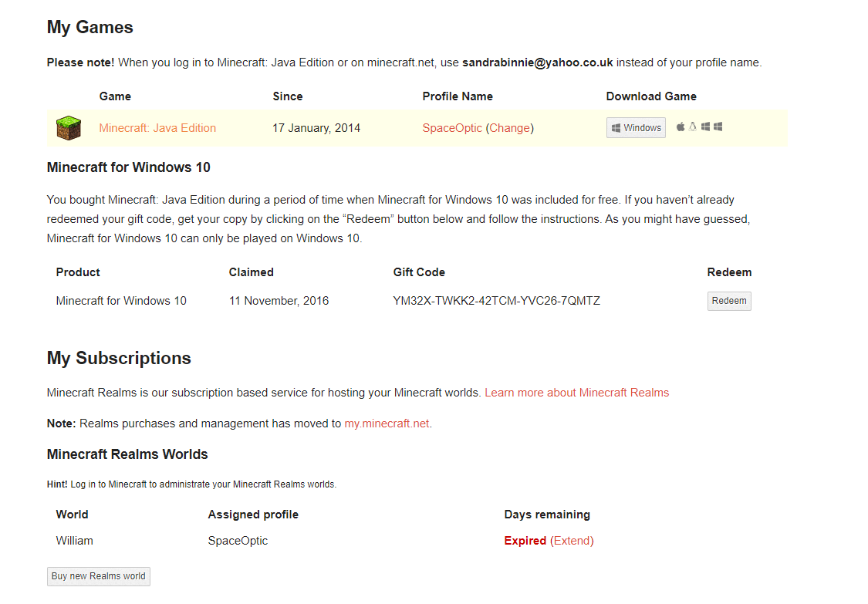Screen dimensions: 868x604
Task: Click the Days remaining column header
Action: pyautogui.click(x=547, y=515)
